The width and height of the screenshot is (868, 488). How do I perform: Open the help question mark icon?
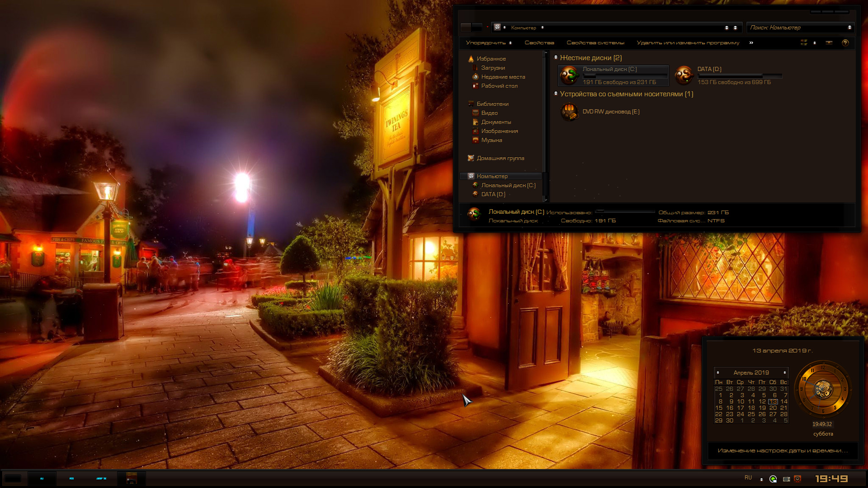coord(845,42)
